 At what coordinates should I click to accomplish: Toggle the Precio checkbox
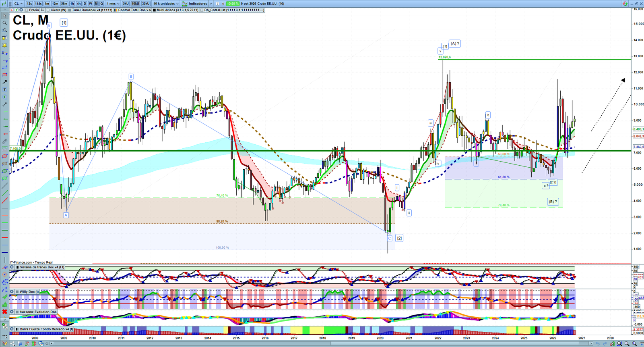(x=27, y=10)
